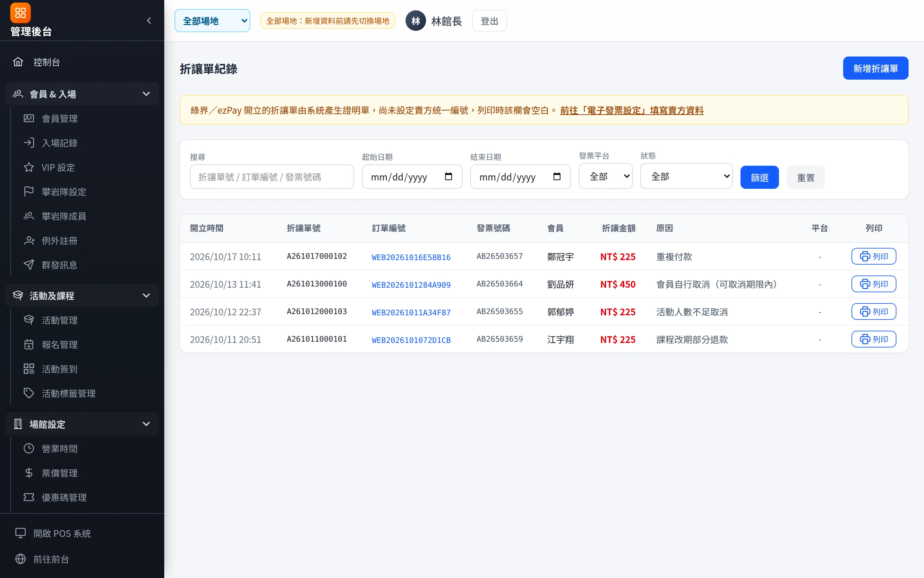The image size is (924, 578).
Task: Click the 林館長 user avatar
Action: pyautogui.click(x=415, y=21)
